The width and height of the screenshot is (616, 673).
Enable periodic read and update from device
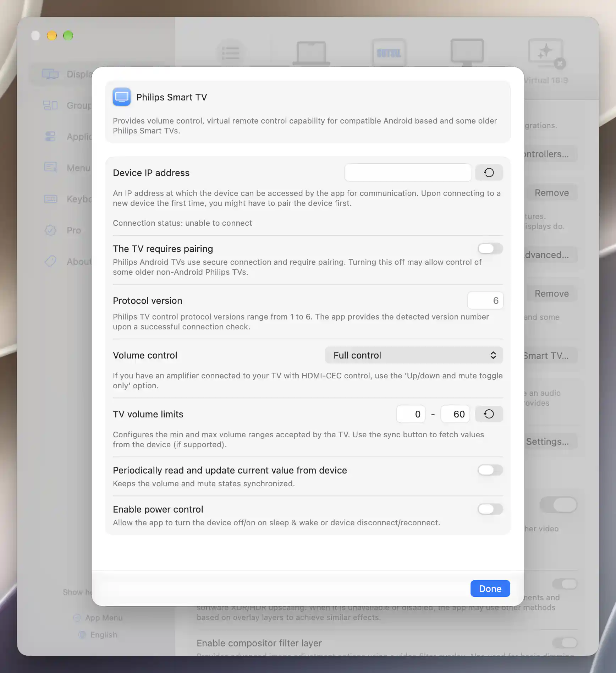490,470
